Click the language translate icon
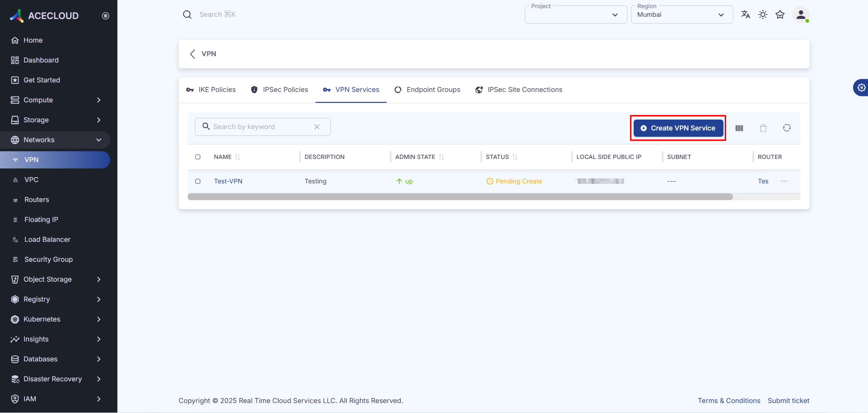The height and width of the screenshot is (413, 868). click(x=745, y=14)
